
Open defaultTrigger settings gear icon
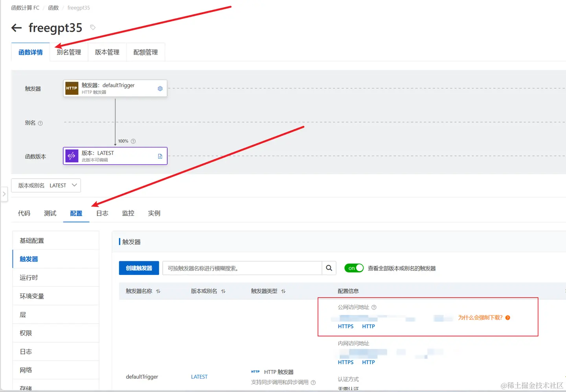click(x=160, y=88)
